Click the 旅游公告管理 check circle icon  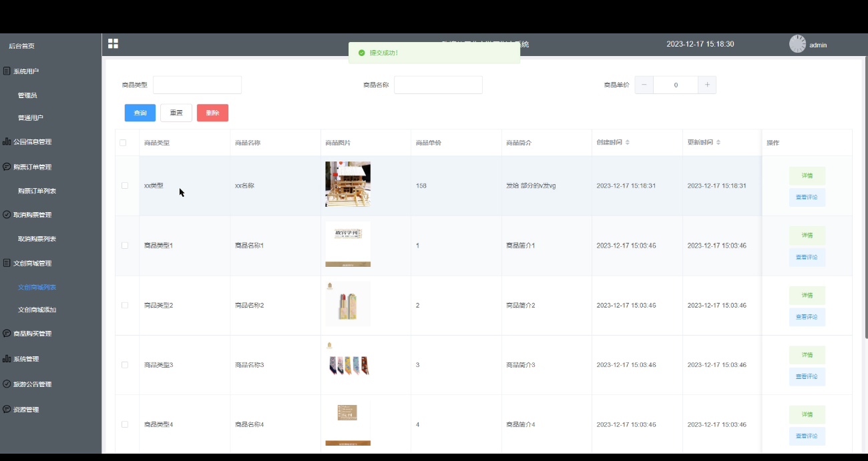pyautogui.click(x=7, y=384)
